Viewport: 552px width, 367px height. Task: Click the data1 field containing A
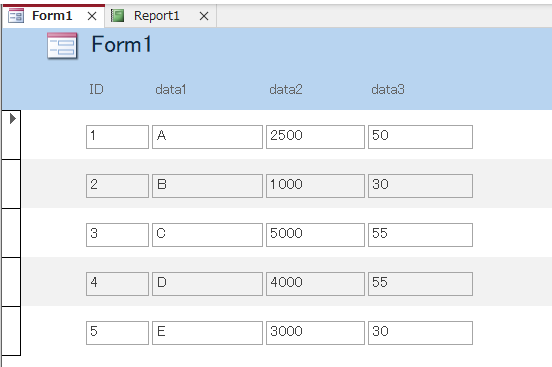207,137
